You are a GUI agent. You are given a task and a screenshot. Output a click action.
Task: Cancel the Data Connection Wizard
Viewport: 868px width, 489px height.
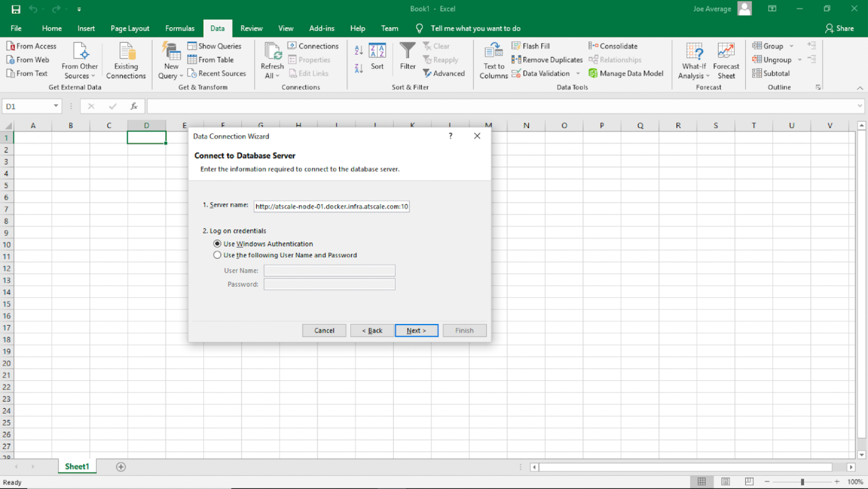pyautogui.click(x=324, y=330)
